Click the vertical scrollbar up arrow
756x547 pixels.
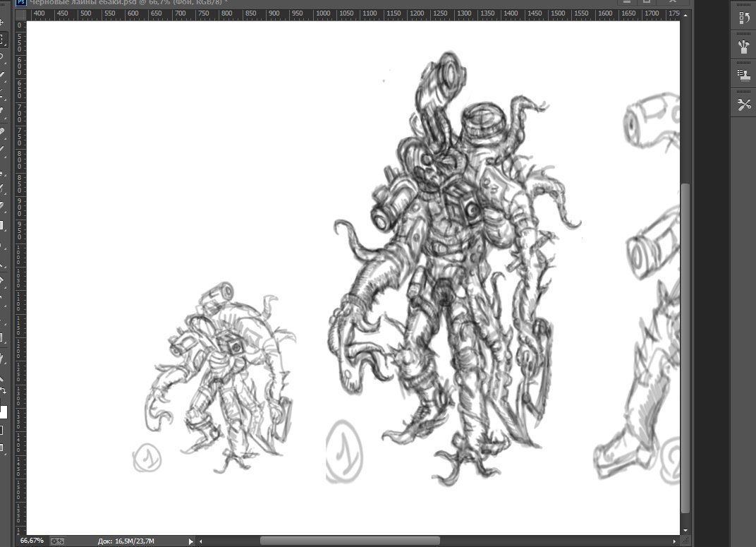pyautogui.click(x=685, y=15)
